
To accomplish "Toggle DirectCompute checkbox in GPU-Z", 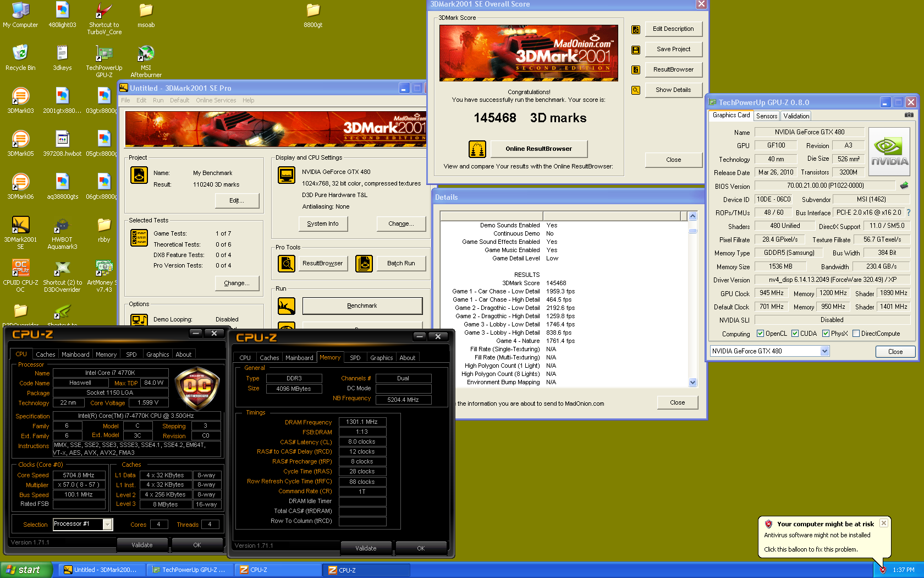I will tap(856, 334).
